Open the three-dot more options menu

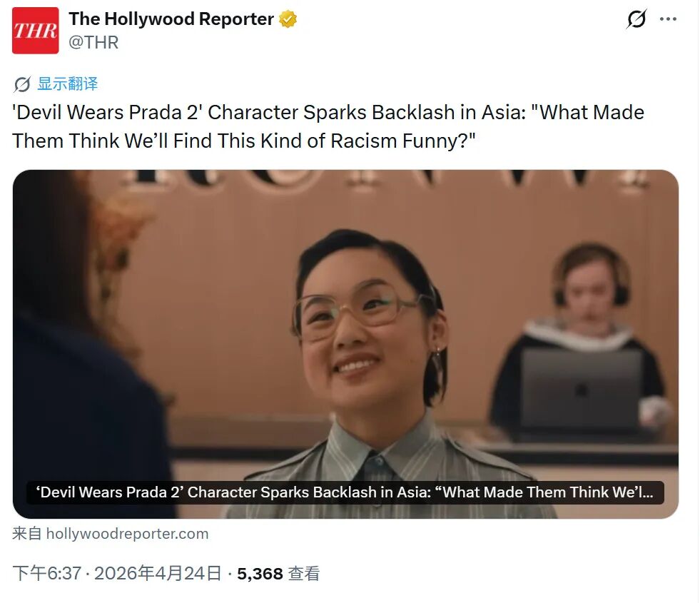(x=668, y=19)
